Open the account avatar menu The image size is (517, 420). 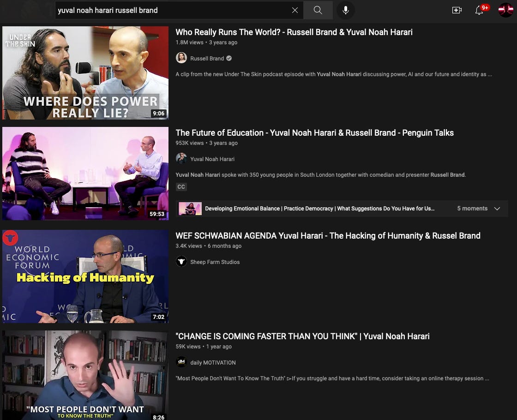505,10
